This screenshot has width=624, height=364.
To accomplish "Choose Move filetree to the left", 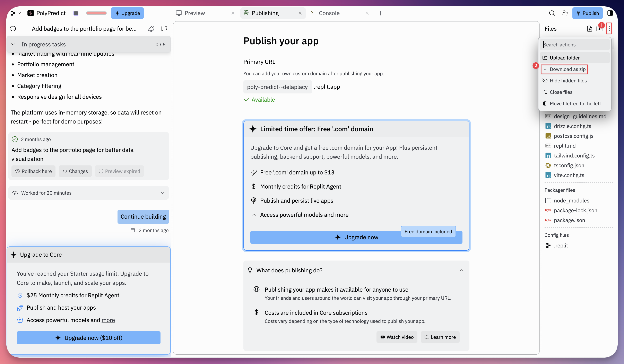I will [575, 104].
